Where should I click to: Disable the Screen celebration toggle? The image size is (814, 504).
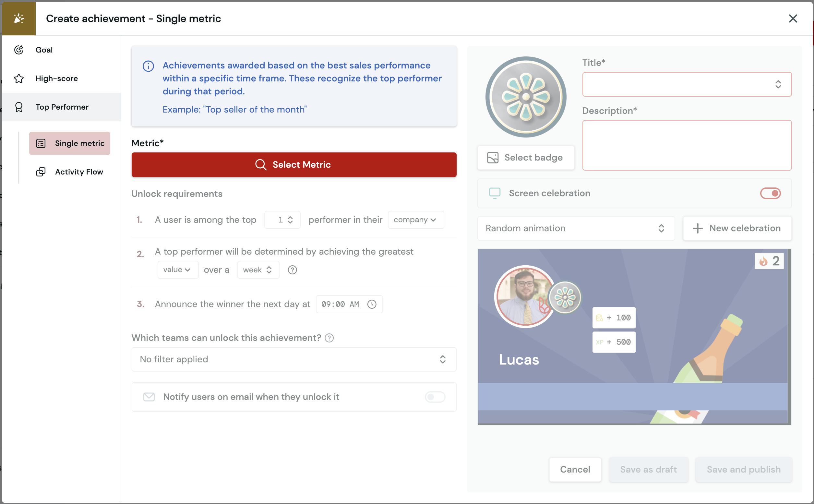[x=770, y=193]
